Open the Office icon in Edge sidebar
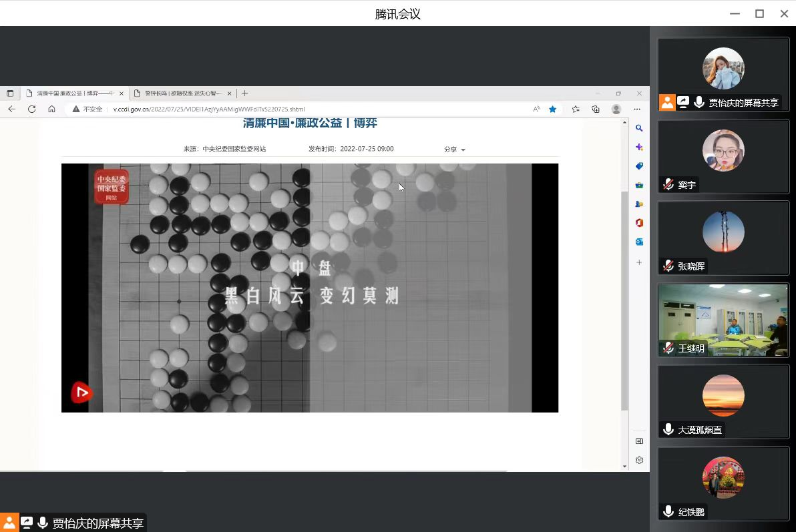 (x=639, y=223)
